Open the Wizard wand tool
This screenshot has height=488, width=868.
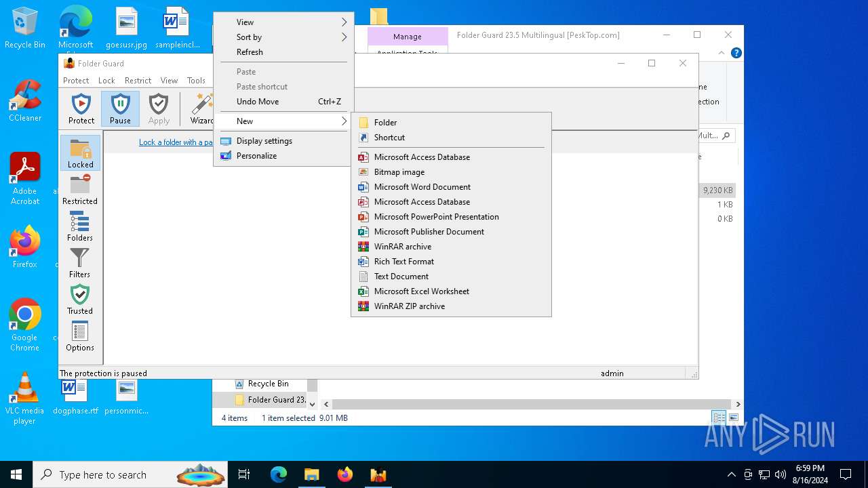click(x=201, y=108)
